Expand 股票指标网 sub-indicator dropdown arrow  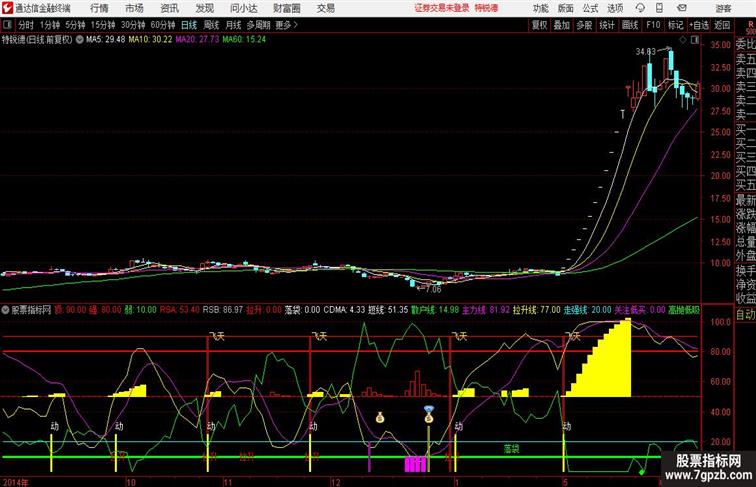(x=5, y=310)
